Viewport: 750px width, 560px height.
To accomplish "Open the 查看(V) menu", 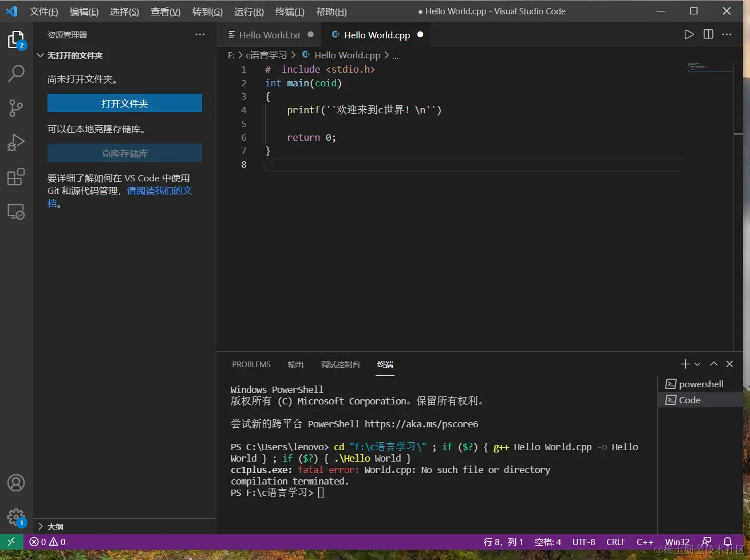I will point(165,11).
